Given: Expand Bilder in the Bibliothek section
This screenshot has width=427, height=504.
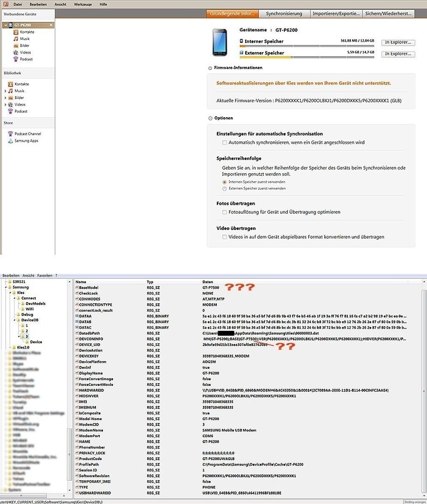Looking at the screenshot, I should [5, 98].
